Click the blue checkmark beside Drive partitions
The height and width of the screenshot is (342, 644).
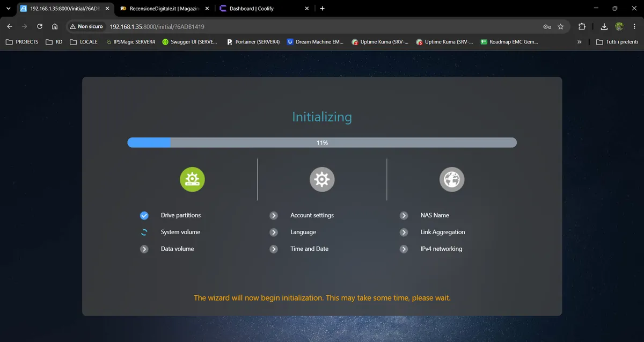pos(144,215)
